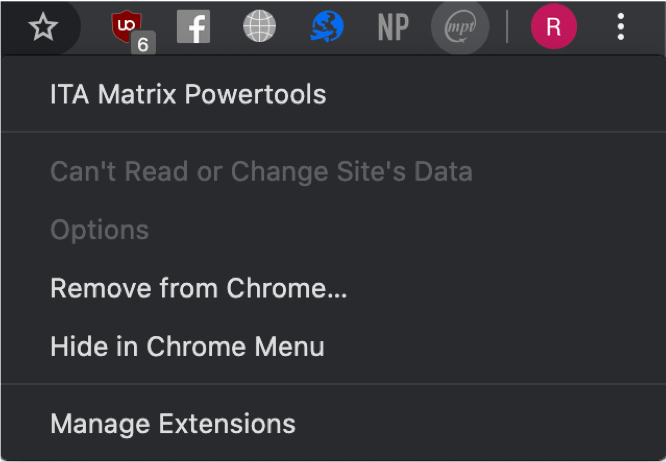Select ITA Matrix Powertools menu entry
The height and width of the screenshot is (462, 666).
click(x=188, y=95)
